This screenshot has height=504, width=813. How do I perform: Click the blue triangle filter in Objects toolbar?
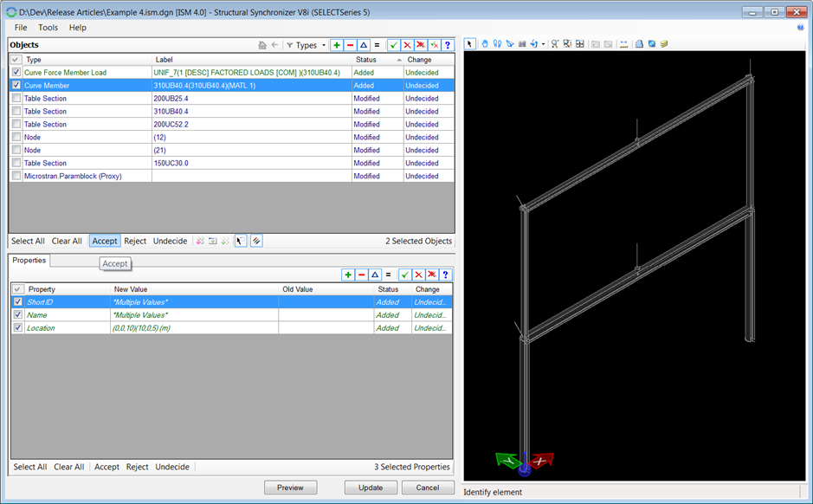tap(363, 45)
